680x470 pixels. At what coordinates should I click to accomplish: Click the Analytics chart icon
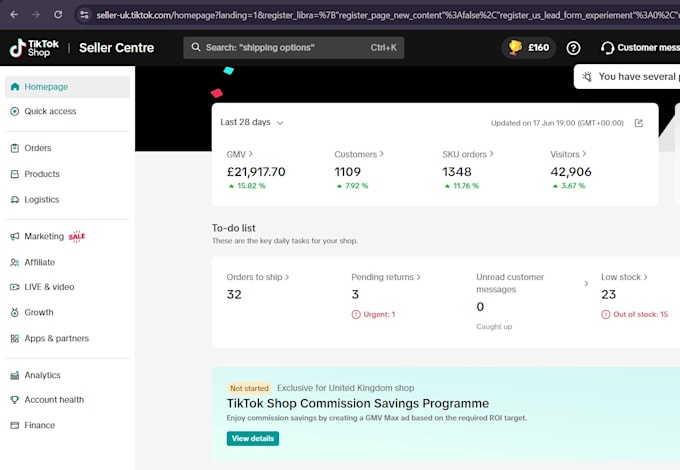[x=15, y=375]
